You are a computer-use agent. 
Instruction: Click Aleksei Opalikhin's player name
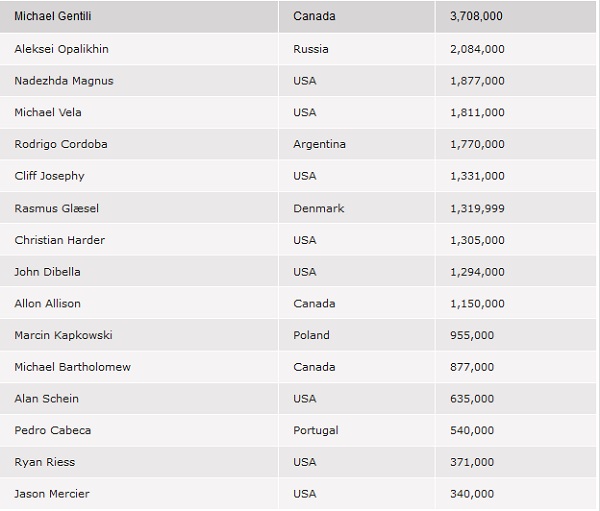[62, 49]
